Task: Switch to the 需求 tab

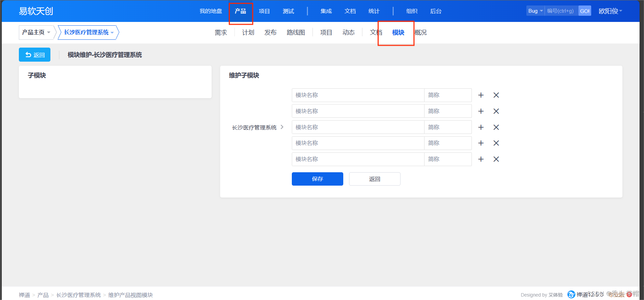Action: [221, 33]
